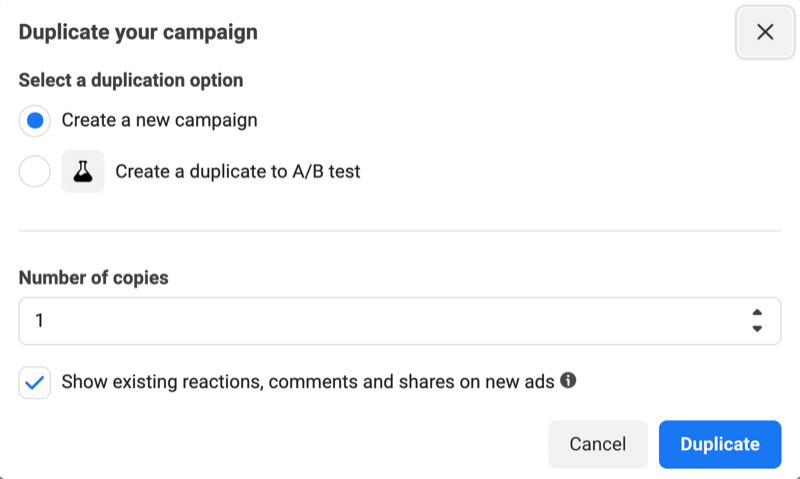Click the X icon in the top corner

click(765, 32)
